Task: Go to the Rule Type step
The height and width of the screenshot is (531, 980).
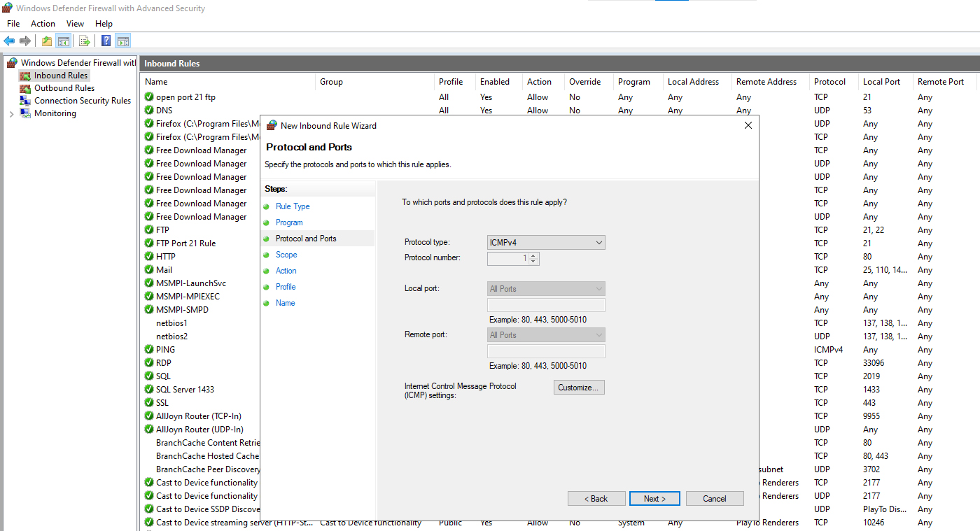Action: pyautogui.click(x=292, y=206)
